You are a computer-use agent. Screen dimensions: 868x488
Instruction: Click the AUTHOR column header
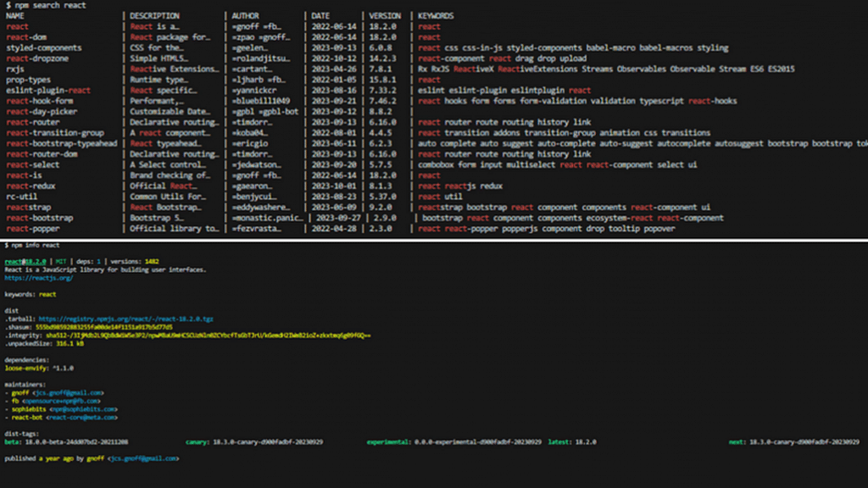tap(245, 15)
